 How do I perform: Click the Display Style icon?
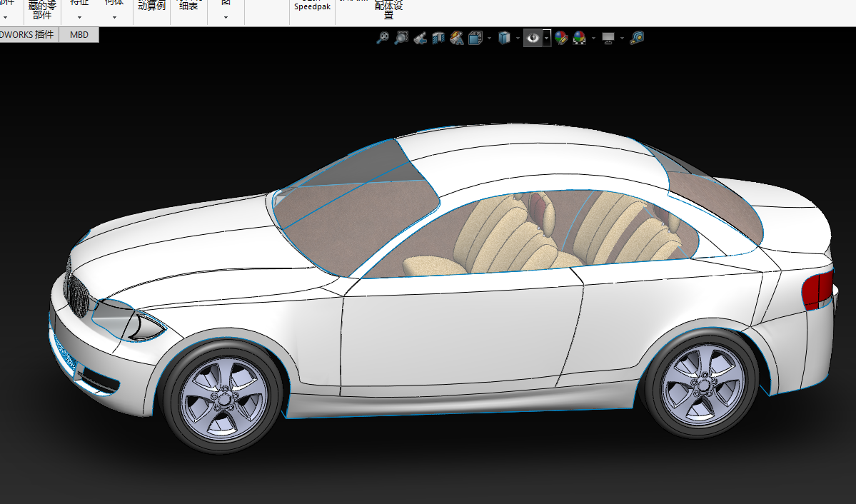(x=504, y=38)
